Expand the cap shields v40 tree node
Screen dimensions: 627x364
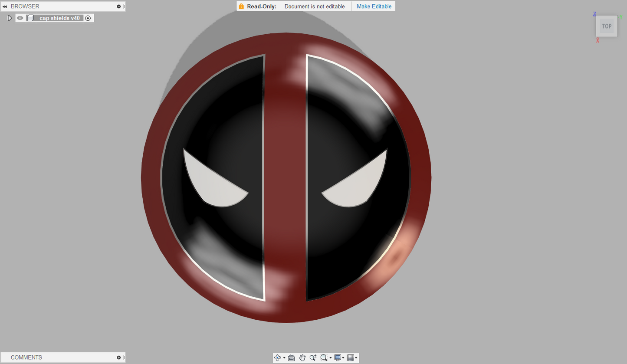(10, 18)
